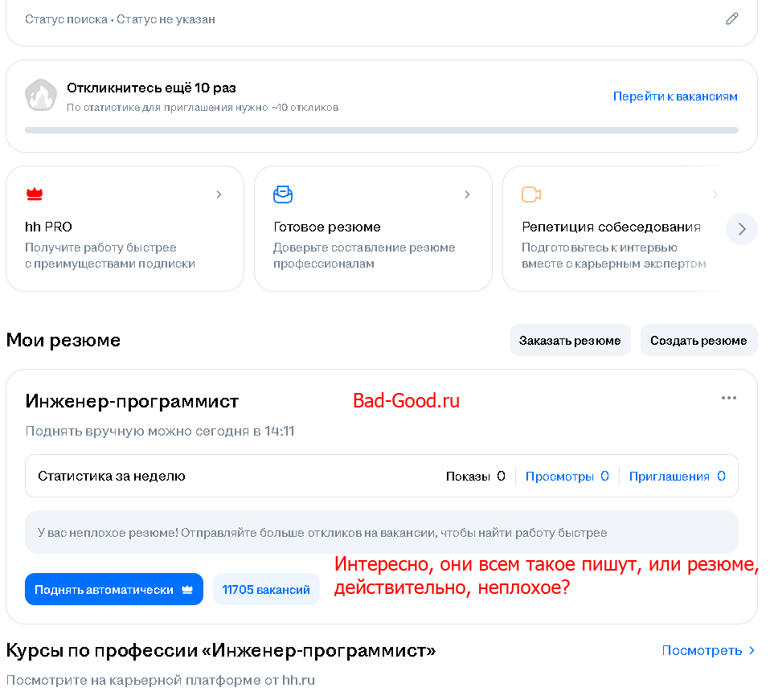The height and width of the screenshot is (700, 770).
Task: Expand the Готовое резюме card chevron
Action: (x=467, y=194)
